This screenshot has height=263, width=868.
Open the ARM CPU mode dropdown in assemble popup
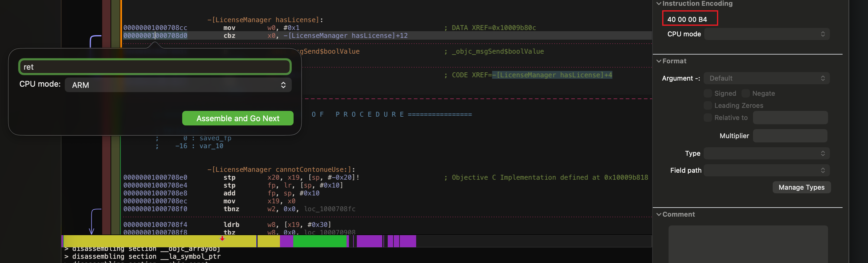[178, 85]
